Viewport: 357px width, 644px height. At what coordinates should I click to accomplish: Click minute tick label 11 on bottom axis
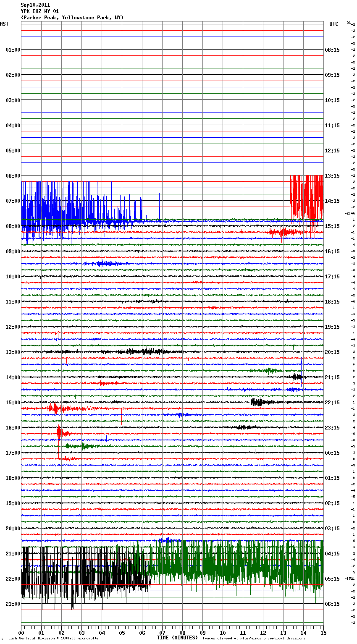pos(243,633)
